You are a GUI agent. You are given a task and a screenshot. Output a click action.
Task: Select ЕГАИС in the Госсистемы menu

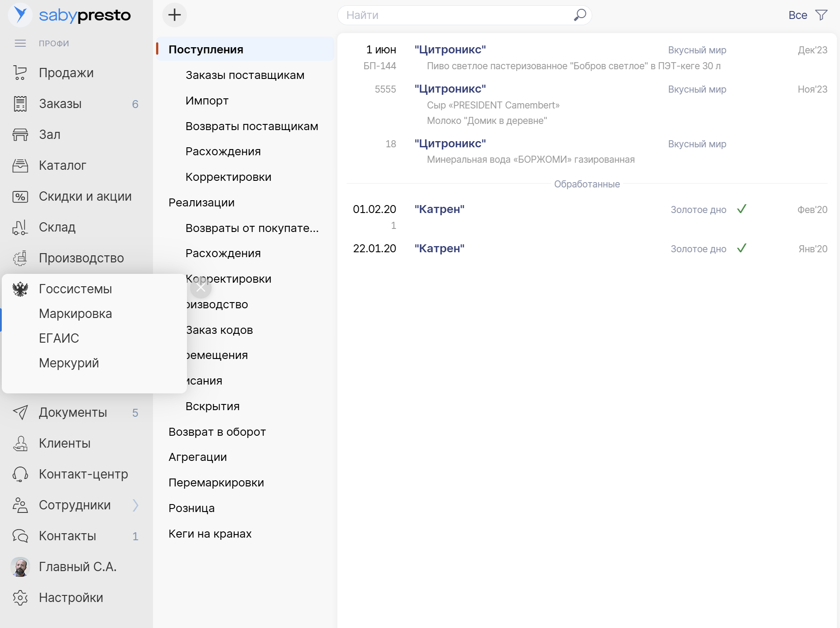click(x=59, y=338)
